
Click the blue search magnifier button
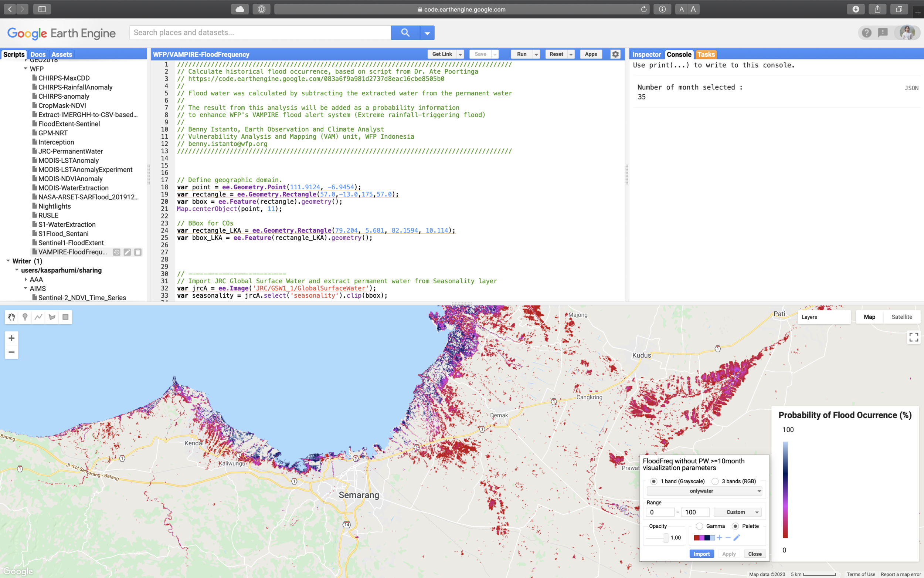tap(405, 33)
